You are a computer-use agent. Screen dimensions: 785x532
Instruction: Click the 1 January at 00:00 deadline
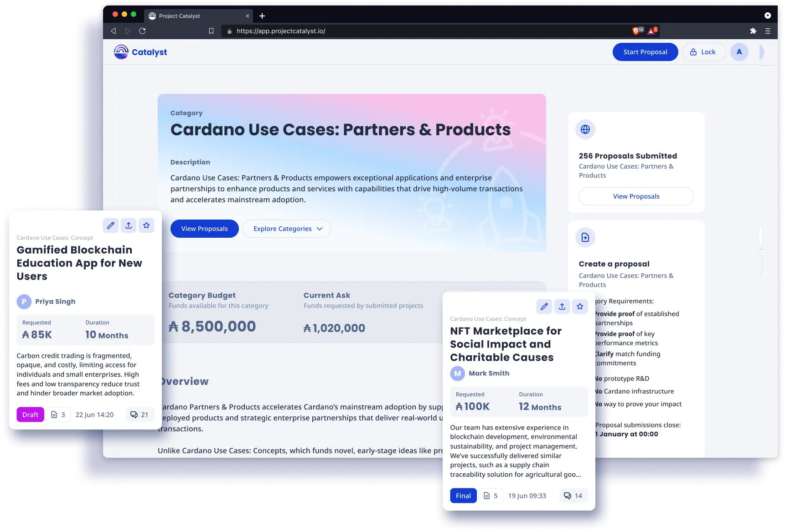tap(627, 434)
